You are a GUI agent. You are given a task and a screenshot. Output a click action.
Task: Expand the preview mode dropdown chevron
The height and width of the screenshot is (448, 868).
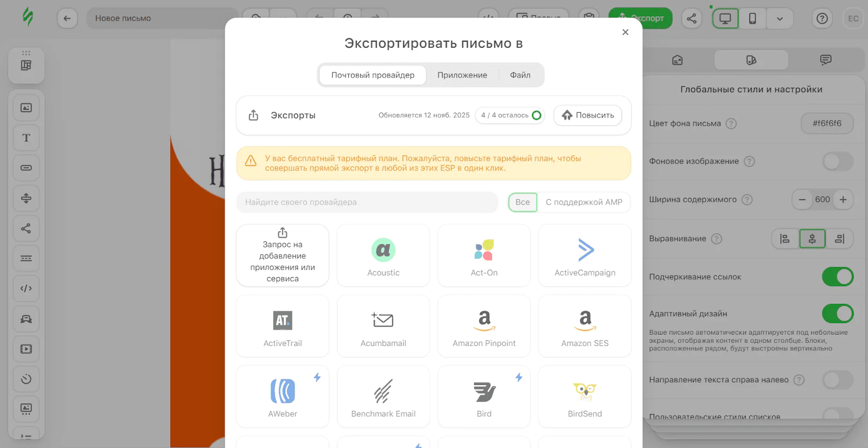[x=780, y=18]
